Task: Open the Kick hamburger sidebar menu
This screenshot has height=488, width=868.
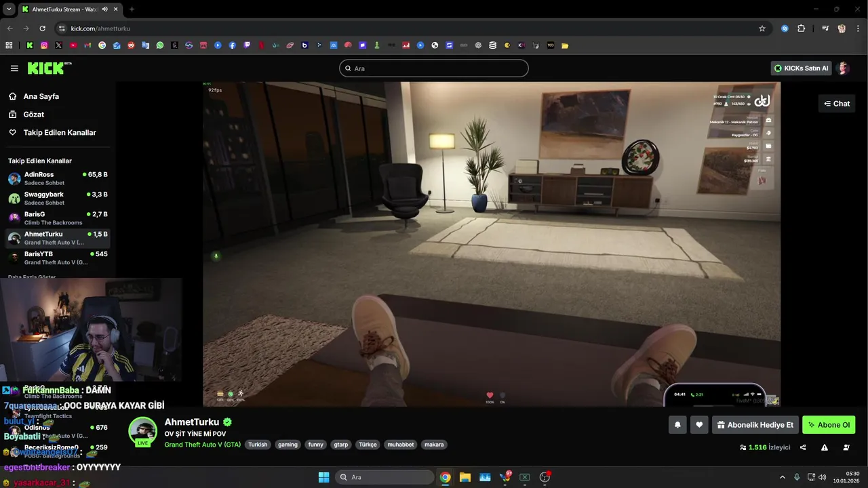Action: (x=14, y=68)
